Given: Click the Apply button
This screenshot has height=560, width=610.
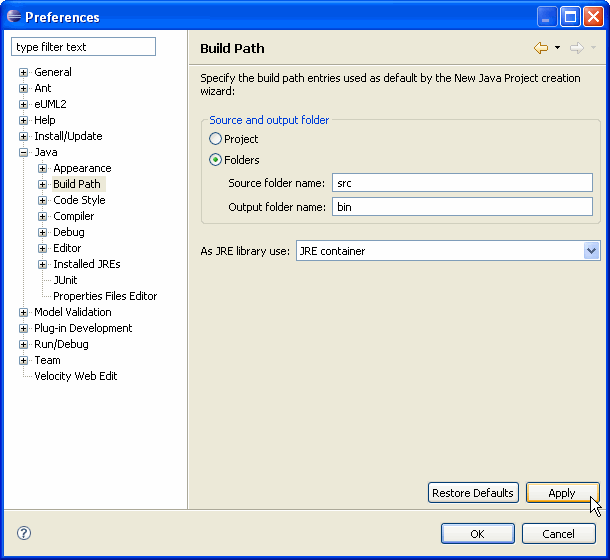Looking at the screenshot, I should 562,493.
